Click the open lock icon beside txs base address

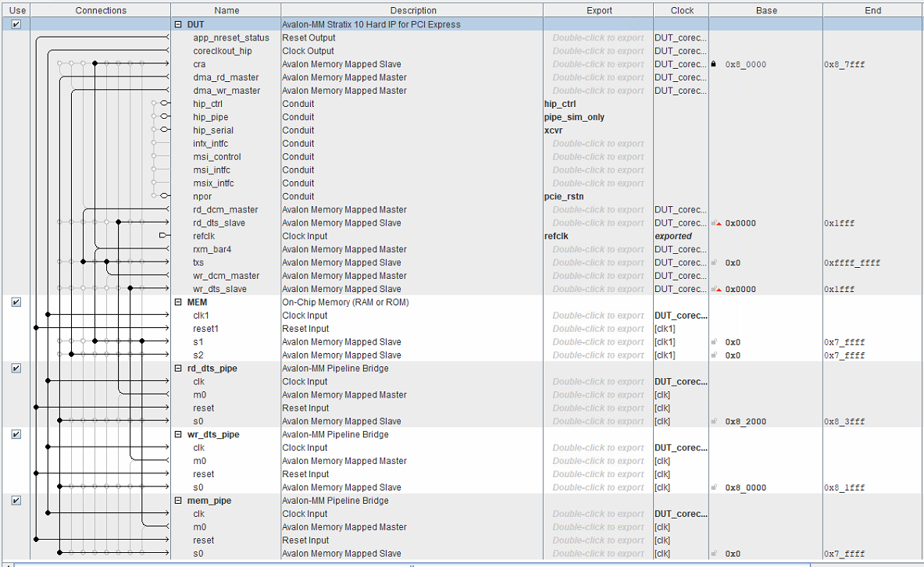[x=714, y=263]
